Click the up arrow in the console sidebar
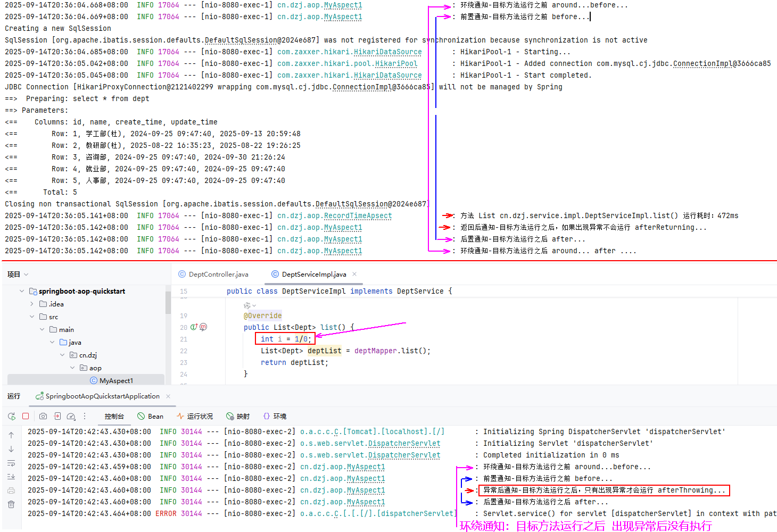Image resolution: width=777 pixels, height=532 pixels. [11, 435]
